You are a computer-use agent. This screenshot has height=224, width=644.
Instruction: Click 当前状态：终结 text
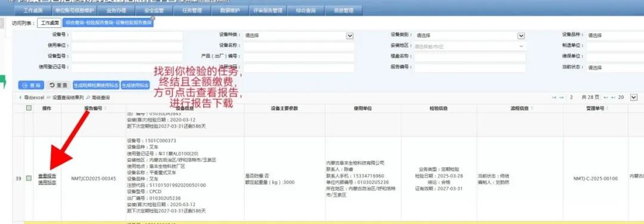tap(494, 176)
